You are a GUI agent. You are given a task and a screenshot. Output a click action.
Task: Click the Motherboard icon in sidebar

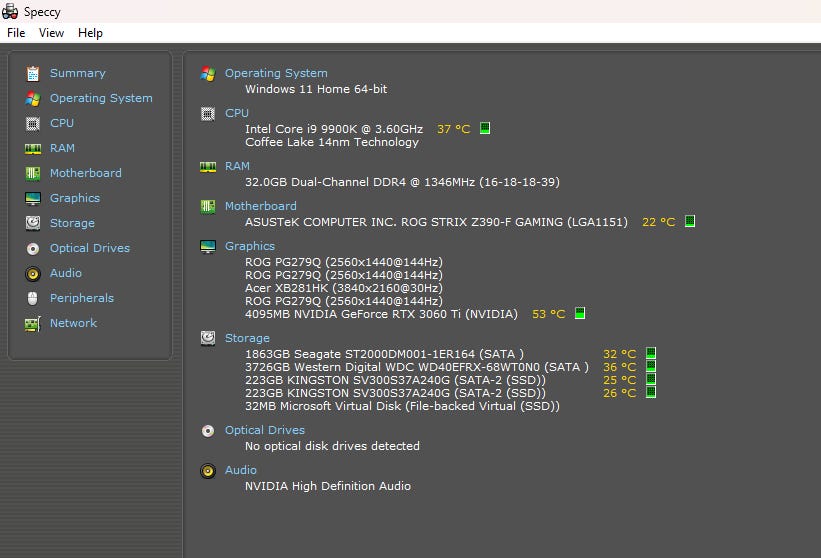pos(33,173)
